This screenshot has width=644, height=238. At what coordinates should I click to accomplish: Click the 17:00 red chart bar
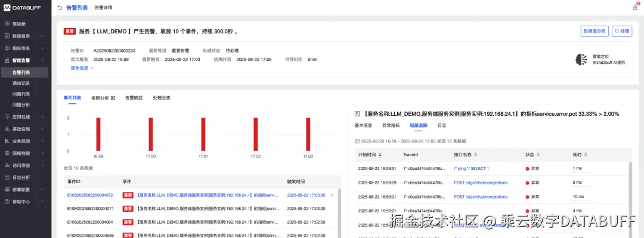(x=151, y=134)
